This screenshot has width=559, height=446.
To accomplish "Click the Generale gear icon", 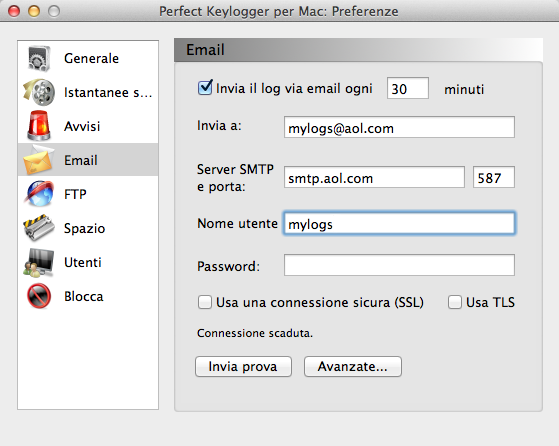I will (39, 58).
